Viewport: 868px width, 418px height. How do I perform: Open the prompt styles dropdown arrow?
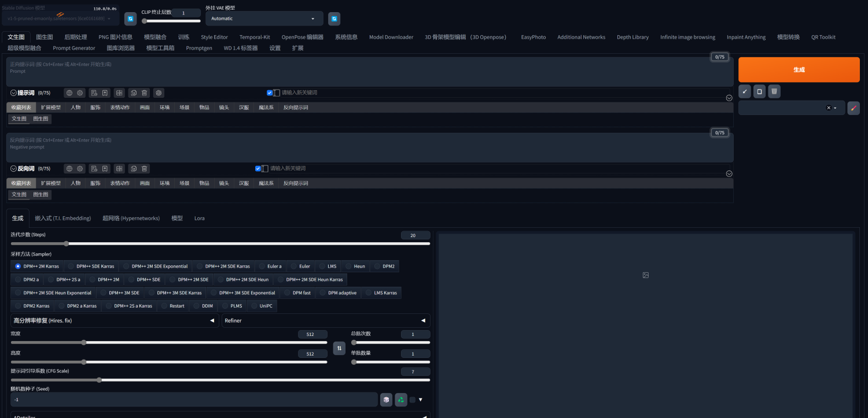tap(835, 108)
